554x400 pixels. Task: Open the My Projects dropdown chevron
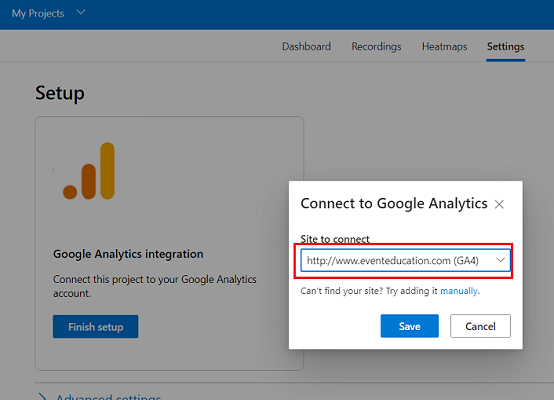[81, 13]
